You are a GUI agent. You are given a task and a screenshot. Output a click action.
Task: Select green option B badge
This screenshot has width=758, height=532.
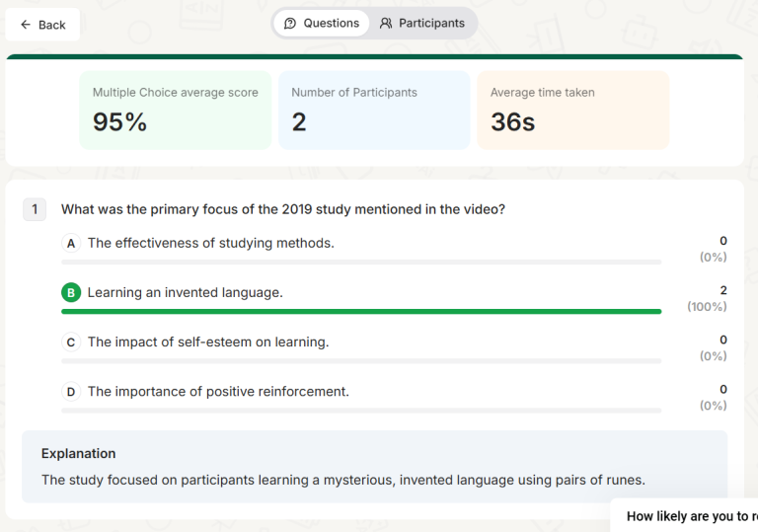coord(70,293)
